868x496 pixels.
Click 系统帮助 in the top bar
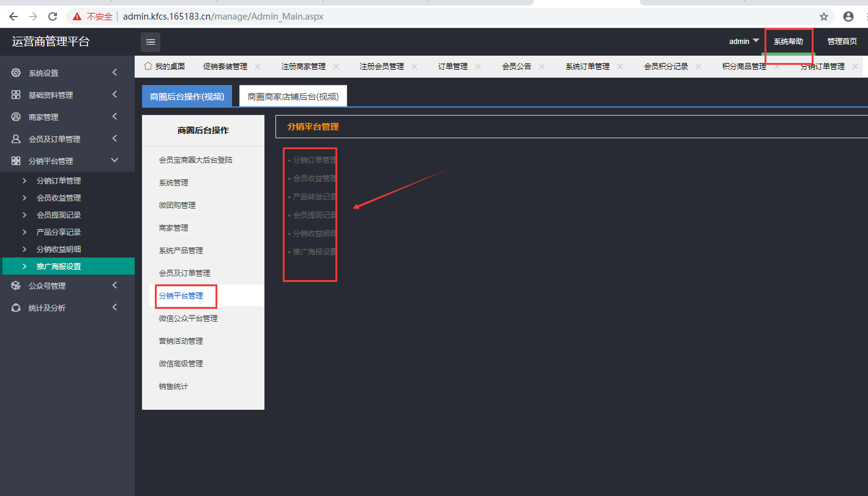click(x=788, y=42)
